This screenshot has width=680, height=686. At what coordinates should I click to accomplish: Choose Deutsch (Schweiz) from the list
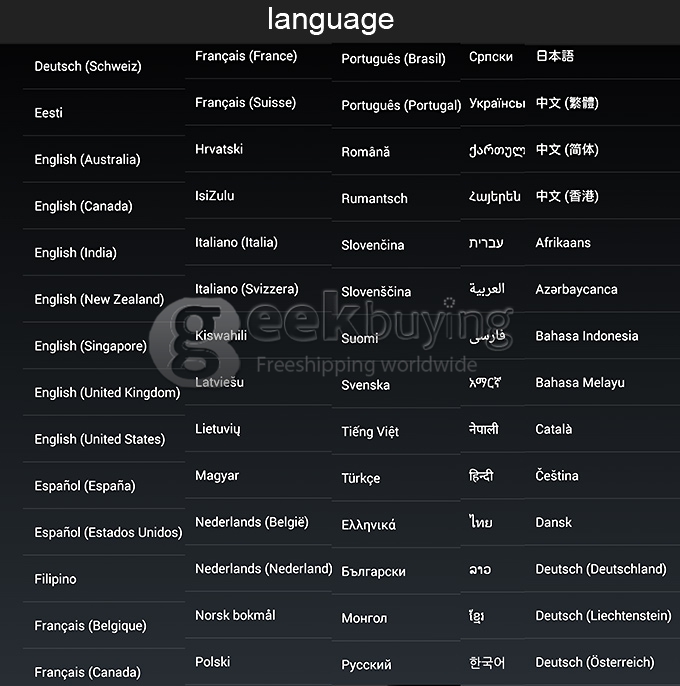pos(88,67)
